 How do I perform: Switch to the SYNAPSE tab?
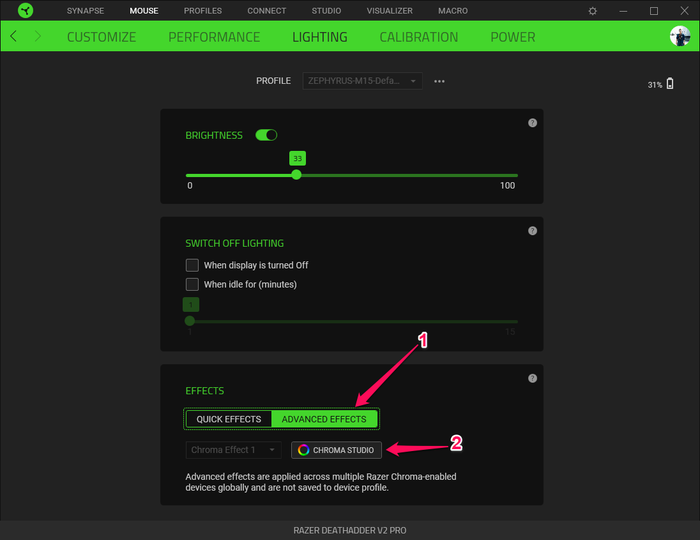point(85,11)
